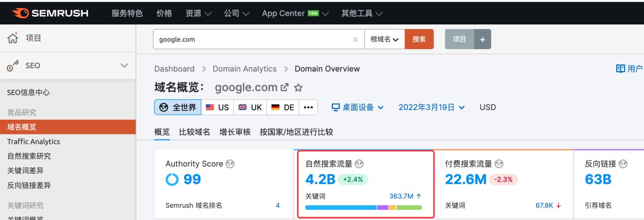Screen dimensions: 644x220
Task: Click the 22.6M paid traffic figure
Action: [x=466, y=179]
